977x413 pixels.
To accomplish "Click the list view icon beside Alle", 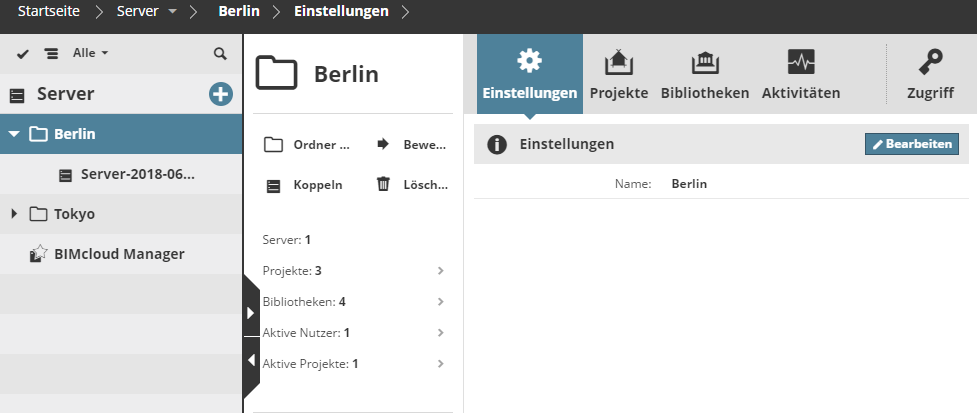I will tap(51, 53).
